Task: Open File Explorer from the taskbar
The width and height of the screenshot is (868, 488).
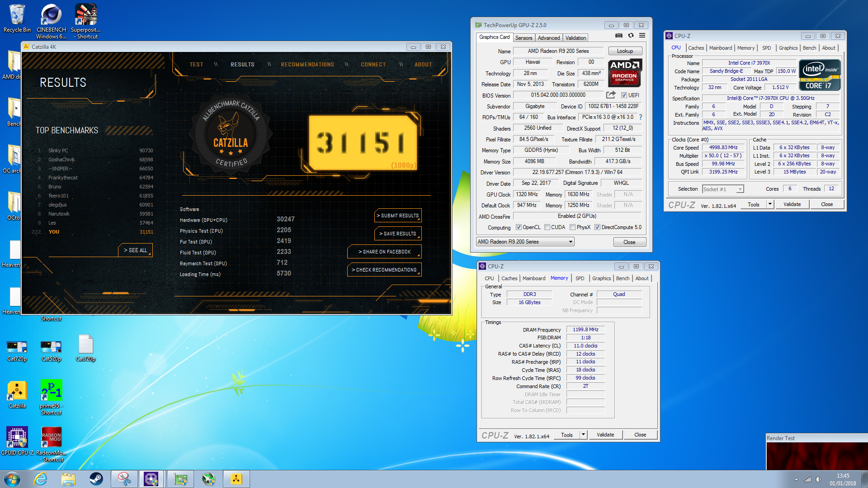Action: click(68, 479)
